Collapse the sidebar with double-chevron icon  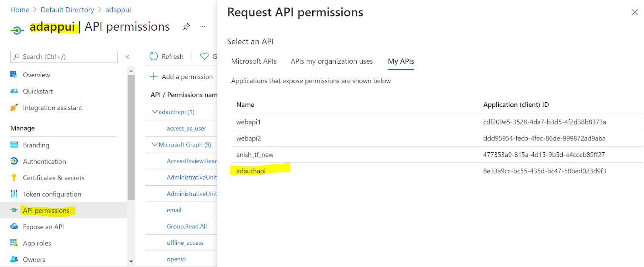[x=127, y=57]
